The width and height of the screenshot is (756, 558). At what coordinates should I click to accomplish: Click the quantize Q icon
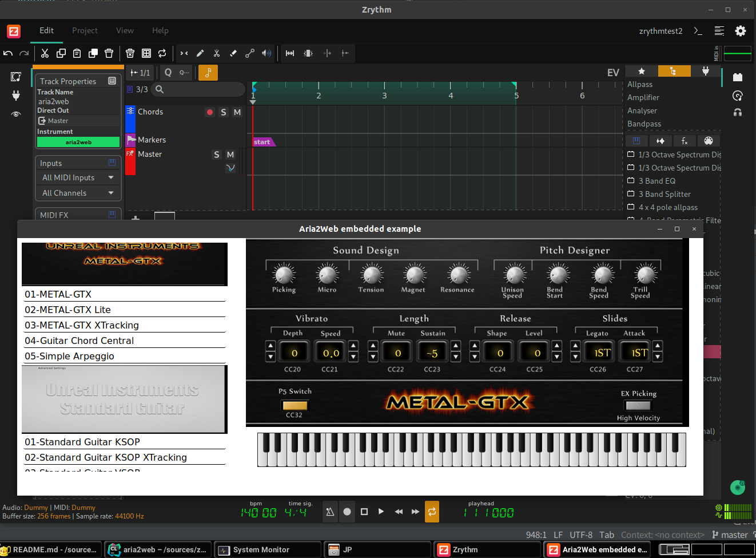point(168,73)
